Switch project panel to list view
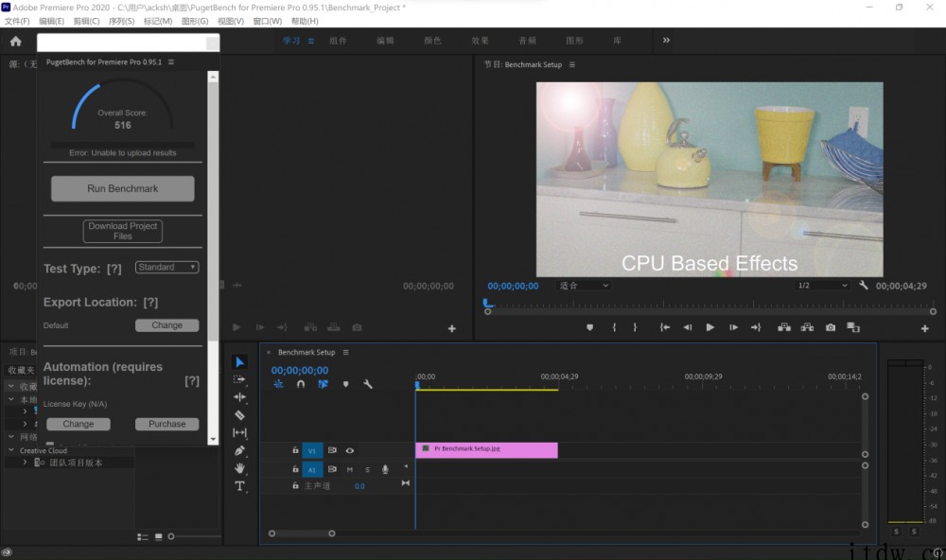 [143, 536]
